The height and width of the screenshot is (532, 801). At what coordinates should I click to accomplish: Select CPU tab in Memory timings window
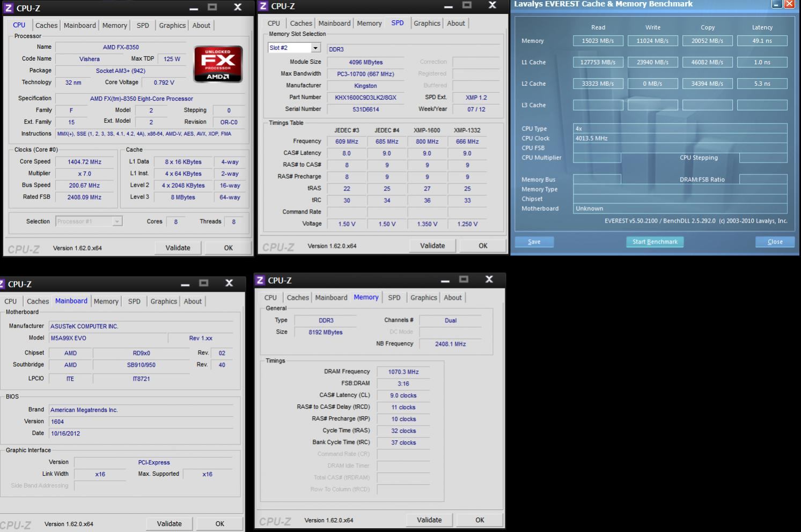[270, 298]
